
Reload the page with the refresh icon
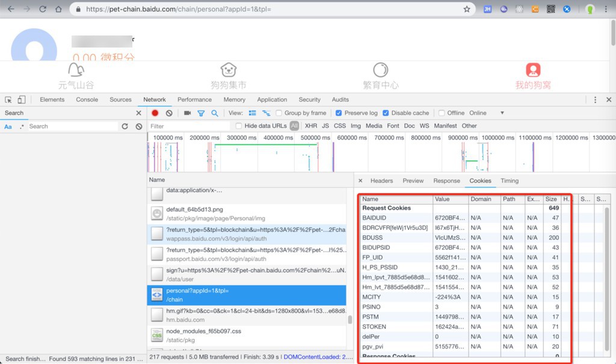pos(43,9)
